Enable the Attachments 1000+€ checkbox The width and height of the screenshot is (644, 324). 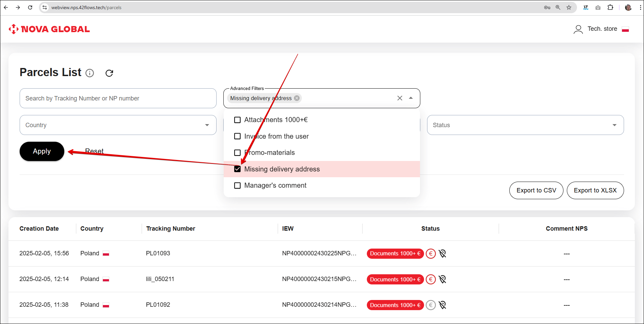[x=238, y=120]
